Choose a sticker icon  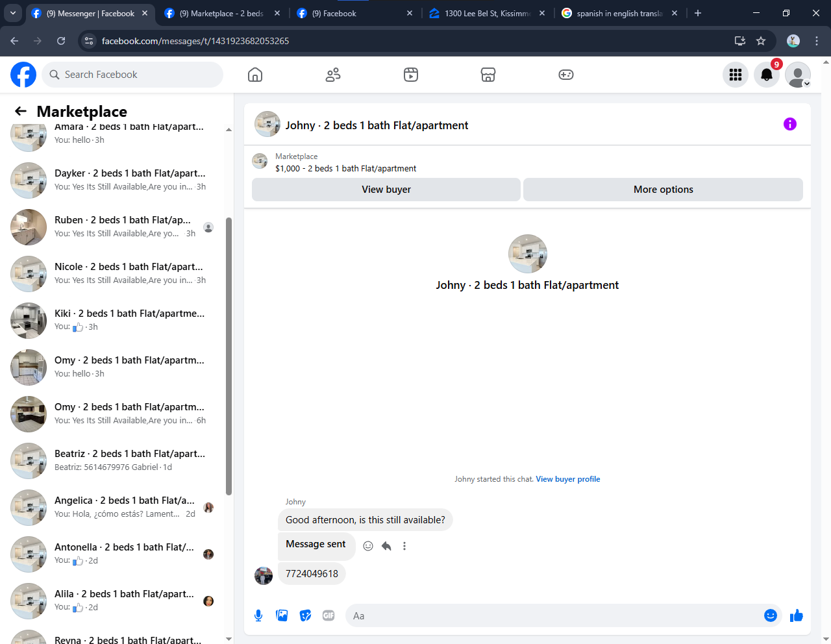click(x=305, y=615)
